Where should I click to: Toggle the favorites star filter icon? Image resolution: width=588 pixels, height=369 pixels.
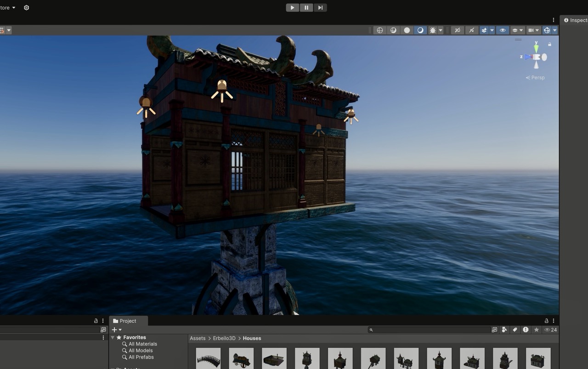(x=536, y=329)
